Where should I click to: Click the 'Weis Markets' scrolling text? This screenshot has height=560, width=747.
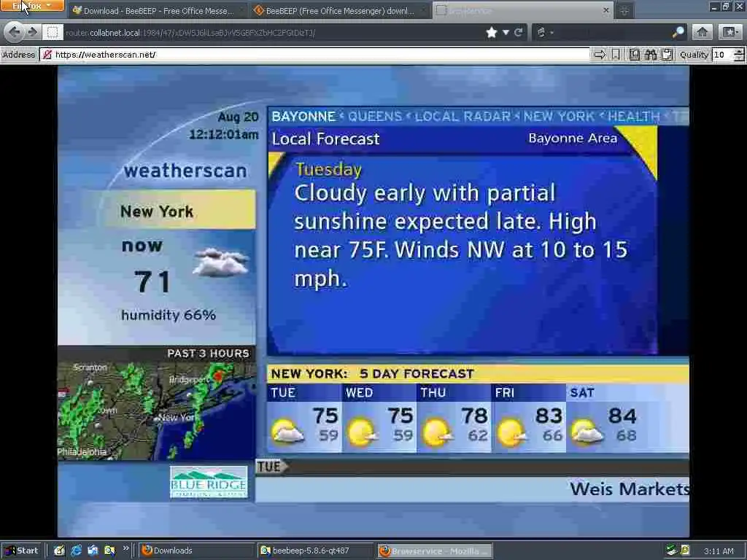point(630,489)
